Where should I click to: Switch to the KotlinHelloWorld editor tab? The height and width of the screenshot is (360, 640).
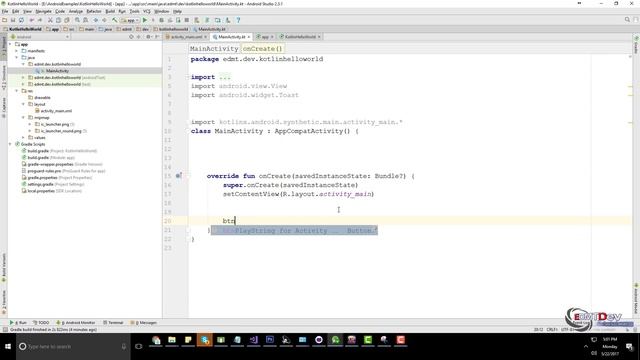point(300,37)
